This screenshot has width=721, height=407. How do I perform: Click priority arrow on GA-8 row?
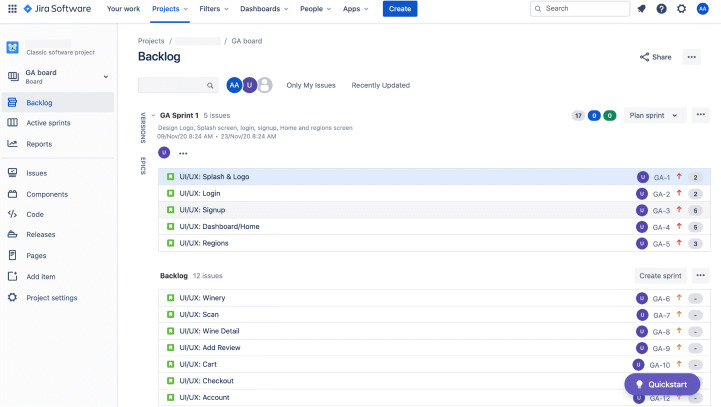679,331
